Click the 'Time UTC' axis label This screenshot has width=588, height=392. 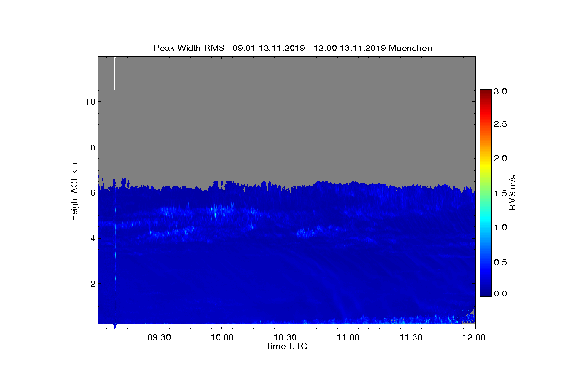(x=287, y=346)
